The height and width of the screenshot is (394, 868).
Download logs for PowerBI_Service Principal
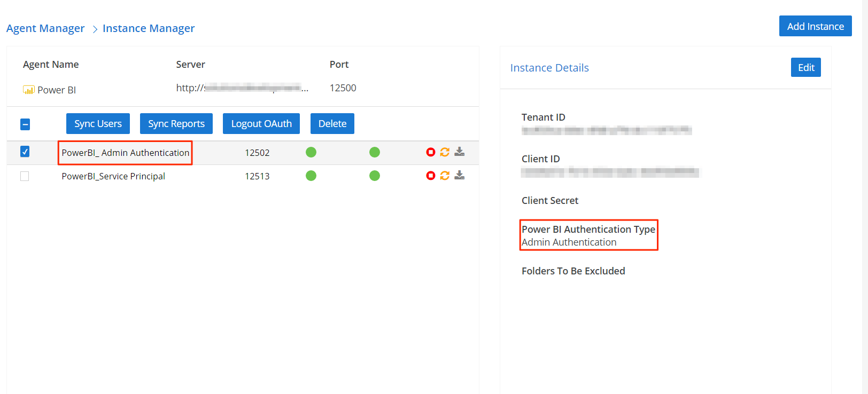pos(460,176)
